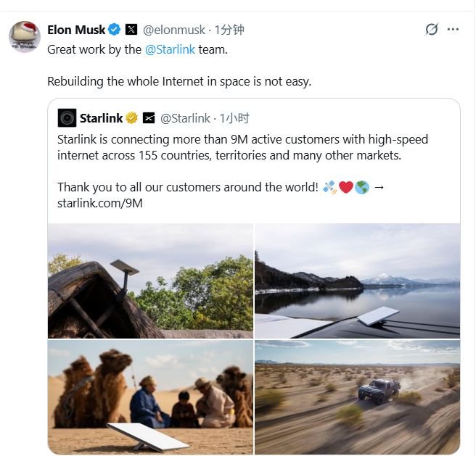
Task: Click the X affiliation badge next to Elon Musk
Action: 131,30
